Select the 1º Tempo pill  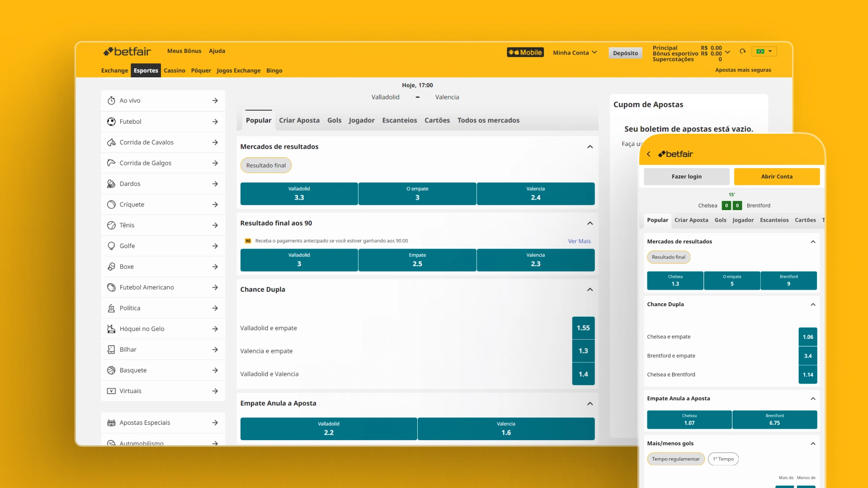pos(723,459)
